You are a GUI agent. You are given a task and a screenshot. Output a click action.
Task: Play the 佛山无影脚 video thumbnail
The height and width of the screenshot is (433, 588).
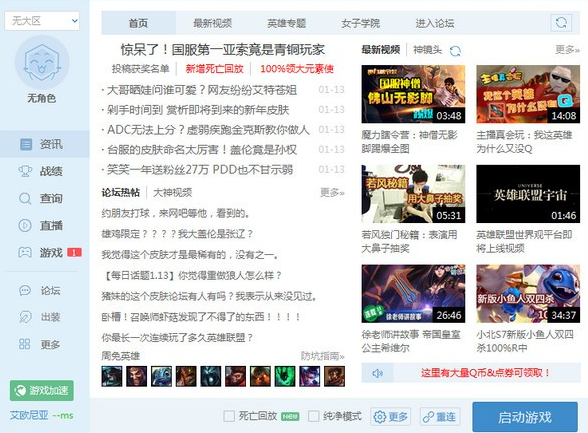[413, 94]
